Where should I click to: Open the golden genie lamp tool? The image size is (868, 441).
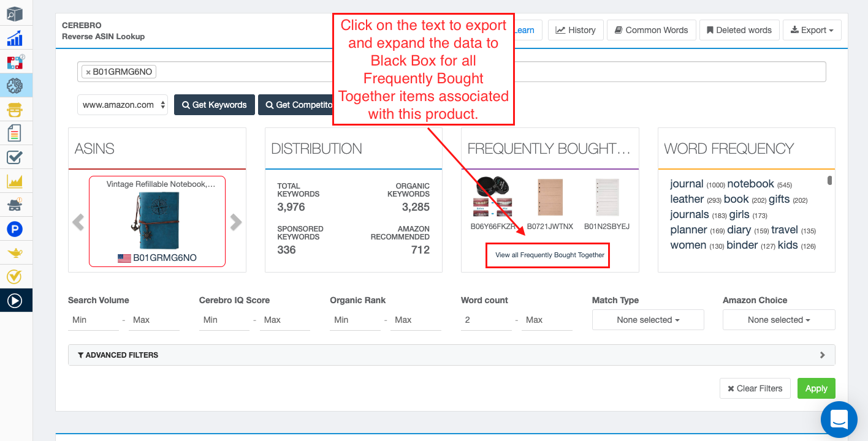tap(15, 253)
